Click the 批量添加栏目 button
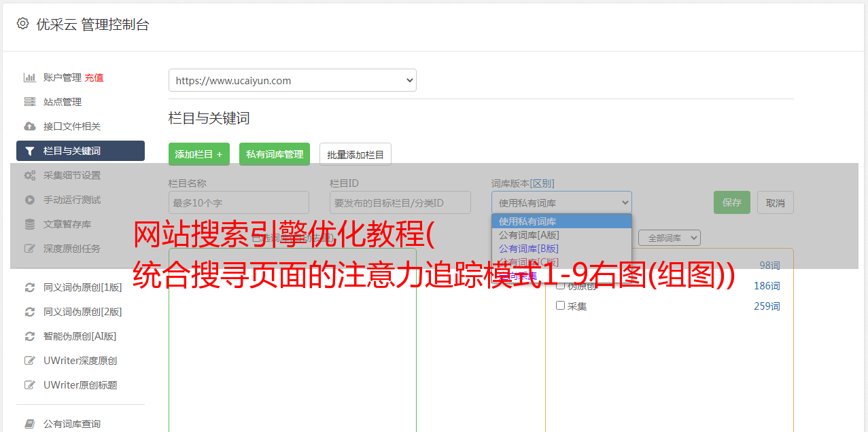 [x=355, y=154]
